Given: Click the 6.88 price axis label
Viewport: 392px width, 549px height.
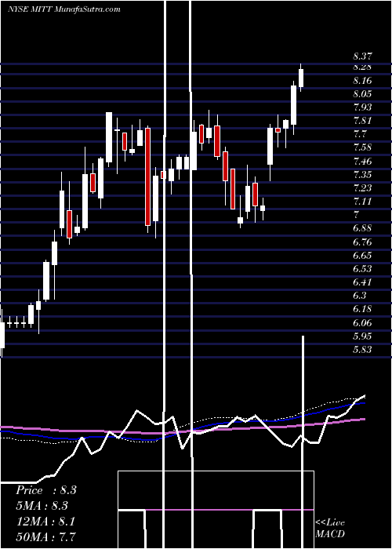Looking at the screenshot, I should [362, 229].
